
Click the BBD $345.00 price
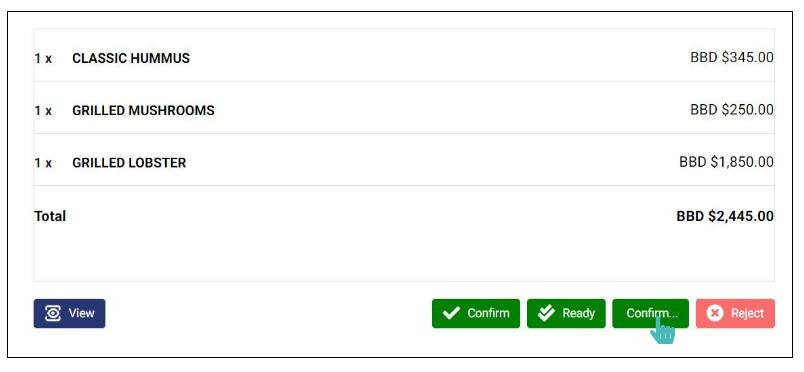[x=732, y=57]
